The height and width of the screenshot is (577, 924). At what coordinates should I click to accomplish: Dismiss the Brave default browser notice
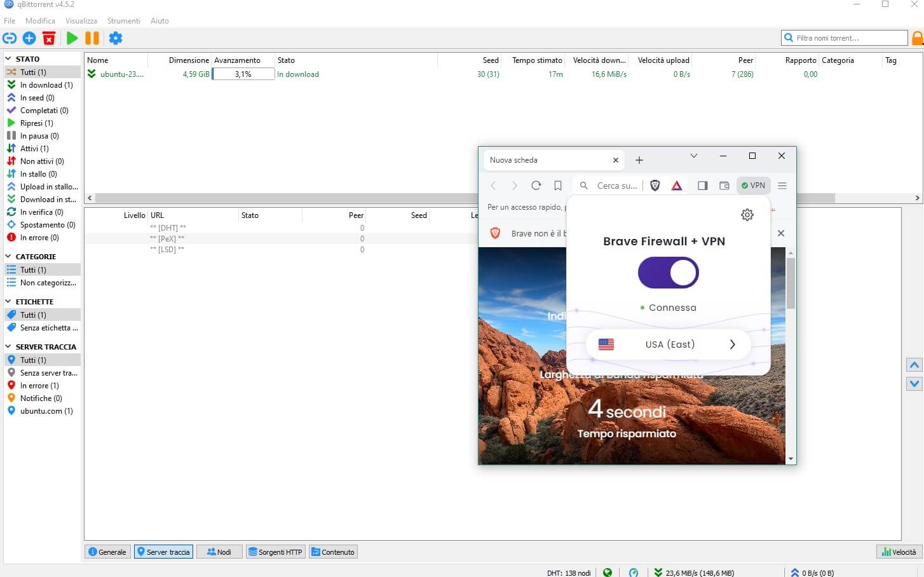tap(781, 233)
